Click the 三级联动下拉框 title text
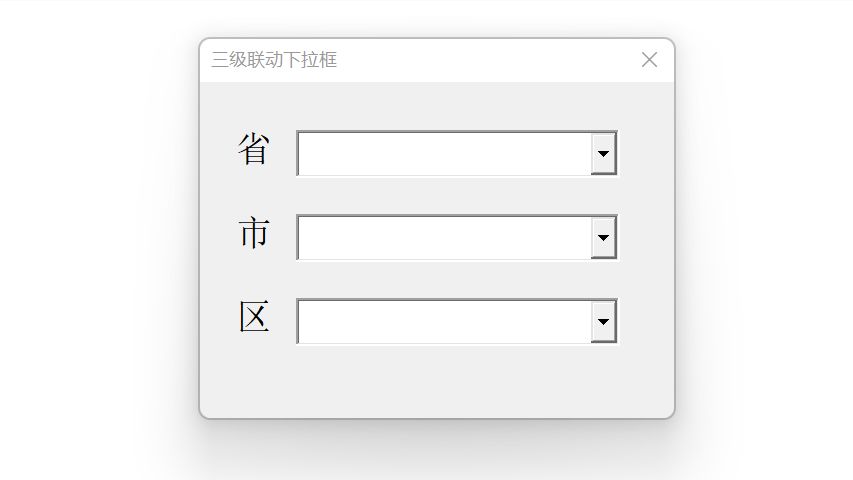Image resolution: width=853 pixels, height=480 pixels. click(274, 60)
